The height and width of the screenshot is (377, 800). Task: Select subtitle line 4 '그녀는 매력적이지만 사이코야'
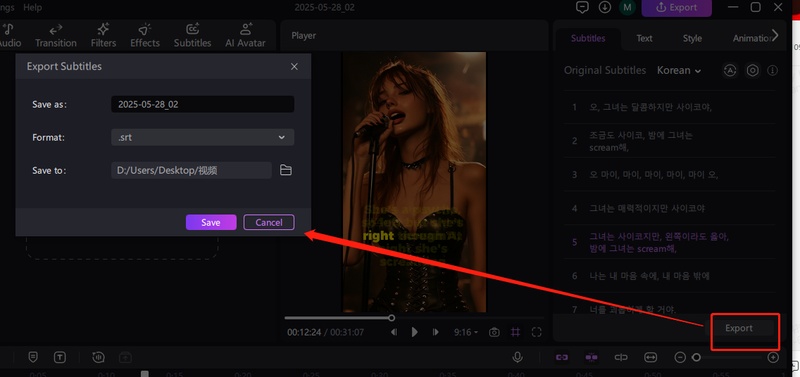click(x=670, y=208)
